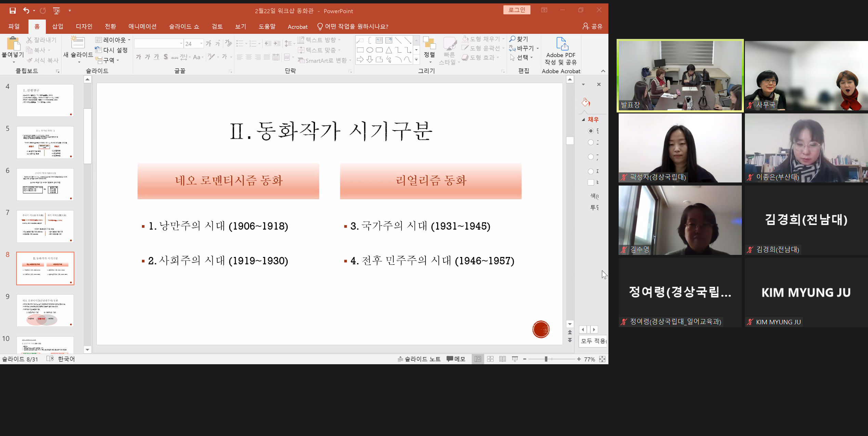This screenshot has height=436, width=868.
Task: Click the fill bucket icon in format pane
Action: (x=586, y=102)
